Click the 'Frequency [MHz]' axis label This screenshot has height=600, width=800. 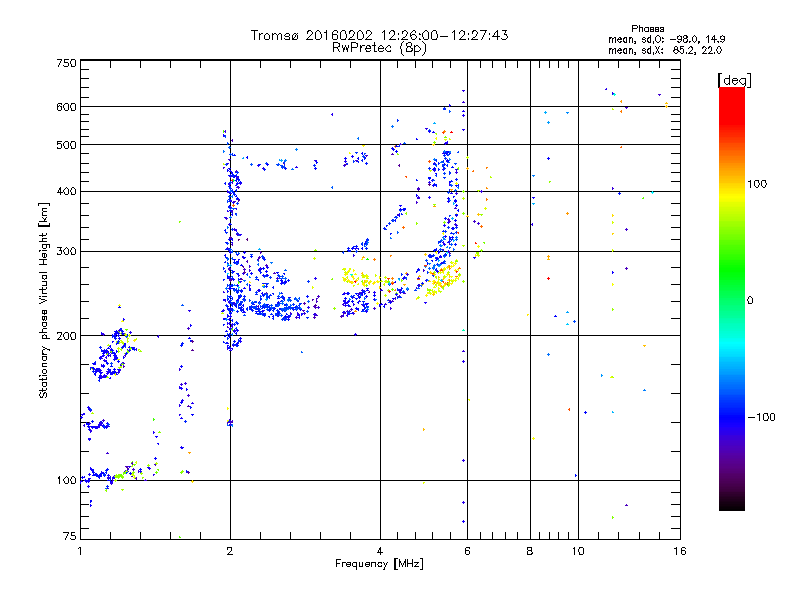[x=379, y=564]
